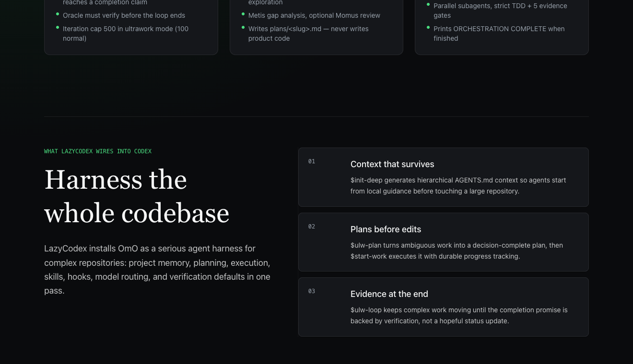Viewport: 633px width, 364px height.
Task: Click the 'WHAT LAZYCODEX WIRES INTO CODEX' label
Action: (x=98, y=151)
